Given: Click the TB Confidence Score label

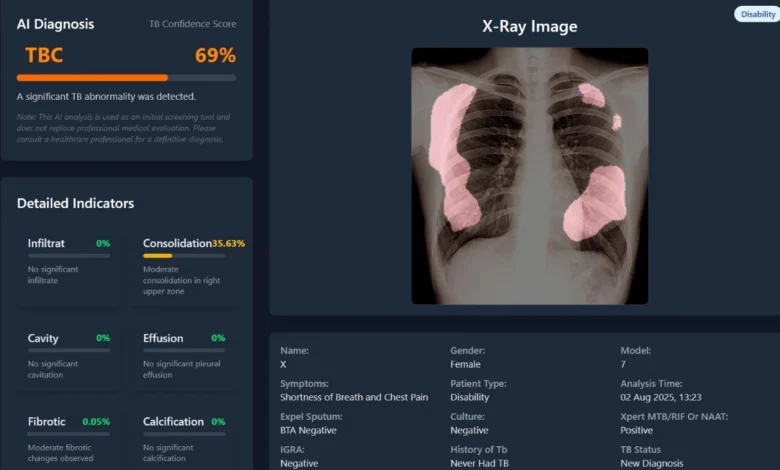Looking at the screenshot, I should [x=193, y=24].
